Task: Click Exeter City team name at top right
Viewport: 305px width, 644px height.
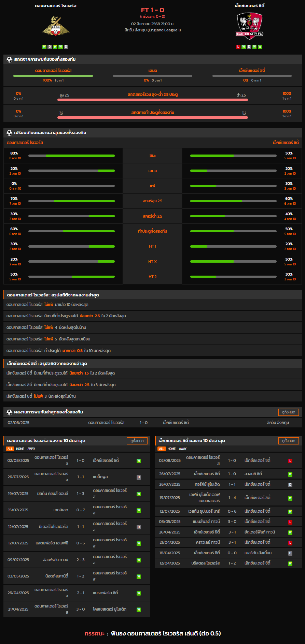Action: pyautogui.click(x=250, y=6)
